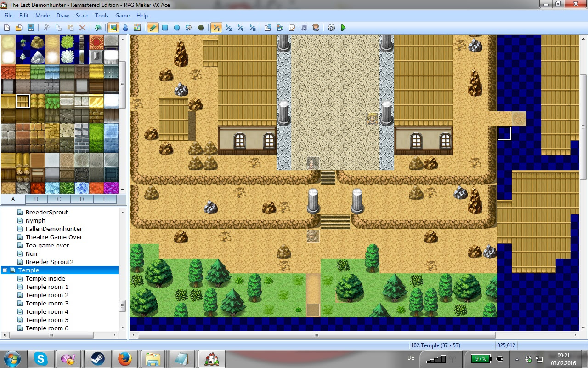
Task: Open the Character Generator icon
Action: pos(316,28)
